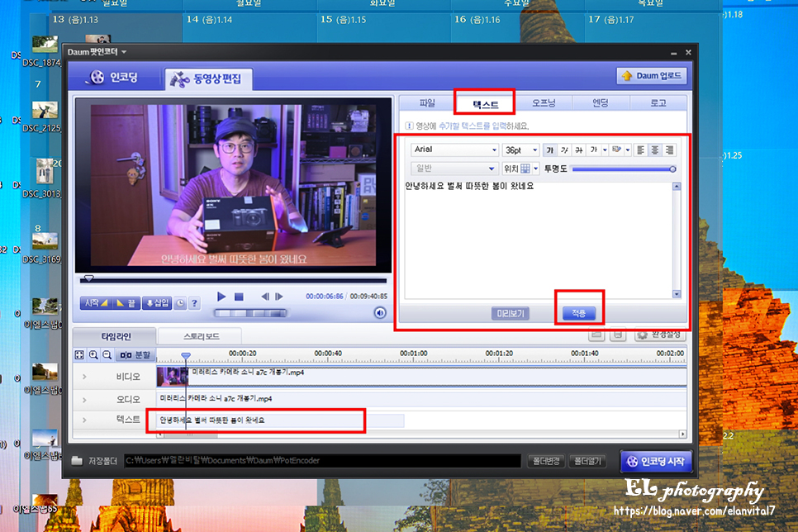798x532 pixels.
Task: Click the 분할 split button
Action: pyautogui.click(x=135, y=355)
